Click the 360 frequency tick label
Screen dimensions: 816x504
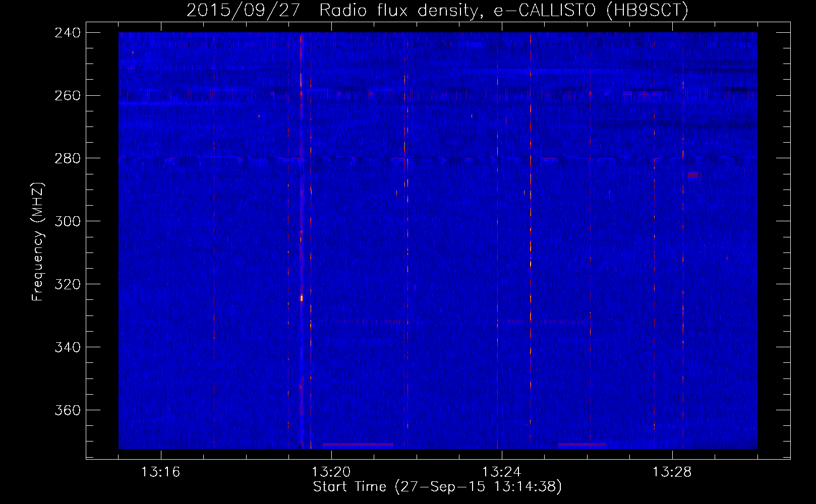[x=68, y=411]
